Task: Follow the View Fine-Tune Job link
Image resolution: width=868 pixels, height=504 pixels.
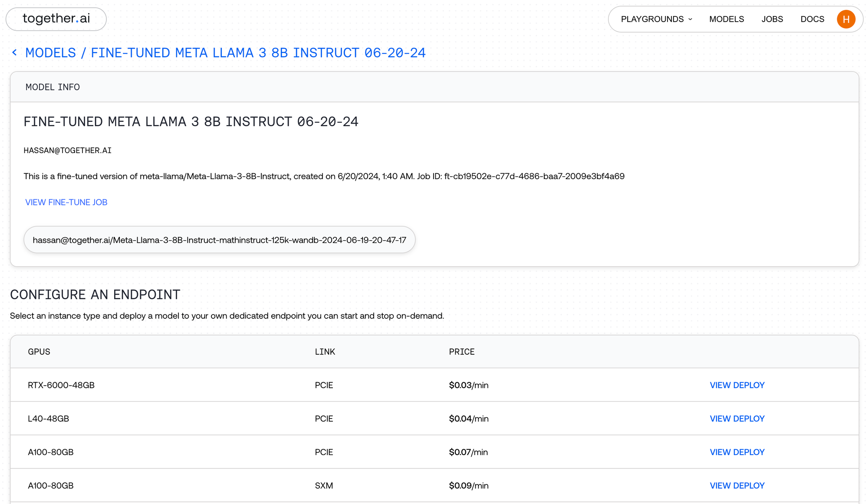Action: point(66,202)
